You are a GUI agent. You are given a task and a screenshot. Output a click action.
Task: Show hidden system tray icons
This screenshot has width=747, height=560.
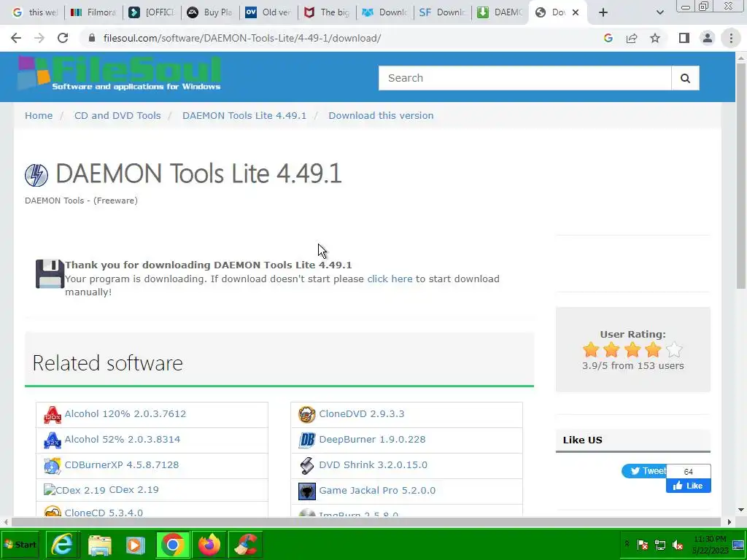(x=627, y=544)
